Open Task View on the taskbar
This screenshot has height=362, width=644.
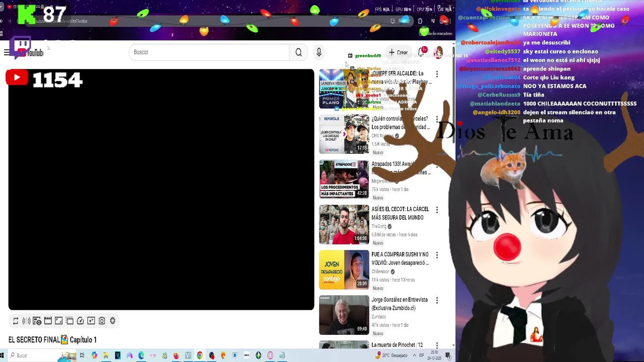pos(82,355)
